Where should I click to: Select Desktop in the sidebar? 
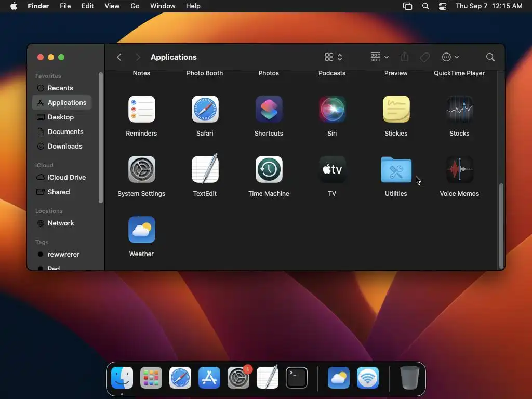62,117
